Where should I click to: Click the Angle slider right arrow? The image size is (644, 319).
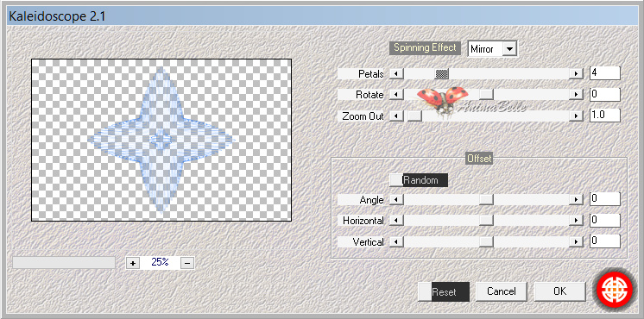click(576, 200)
